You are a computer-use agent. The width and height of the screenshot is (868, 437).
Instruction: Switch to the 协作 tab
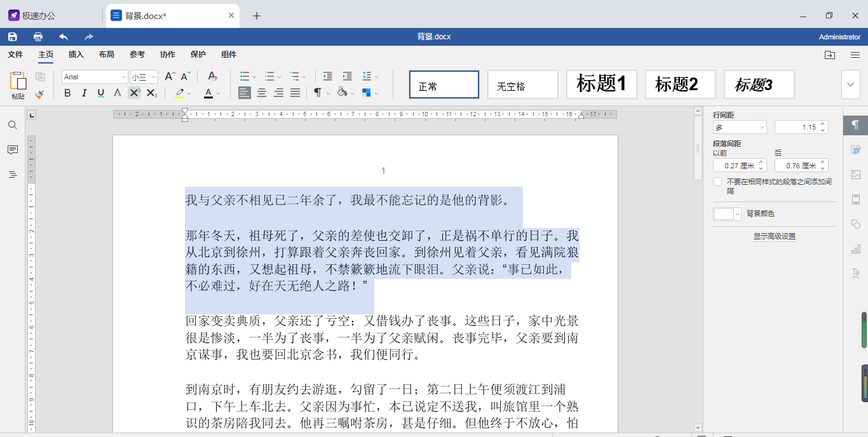(x=168, y=55)
